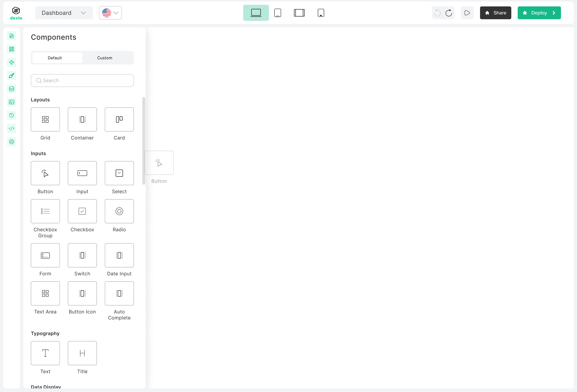Select the single Checkbox component

82,211
